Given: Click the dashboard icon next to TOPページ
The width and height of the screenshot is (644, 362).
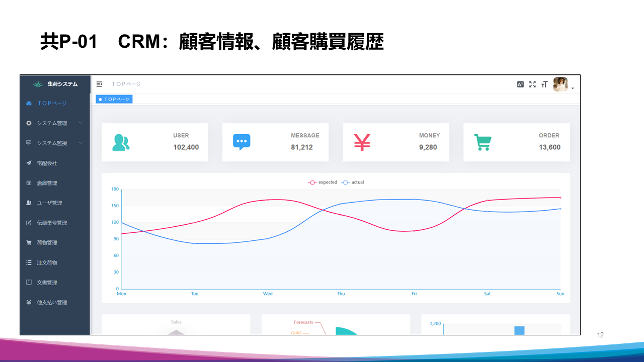Looking at the screenshot, I should (x=29, y=104).
